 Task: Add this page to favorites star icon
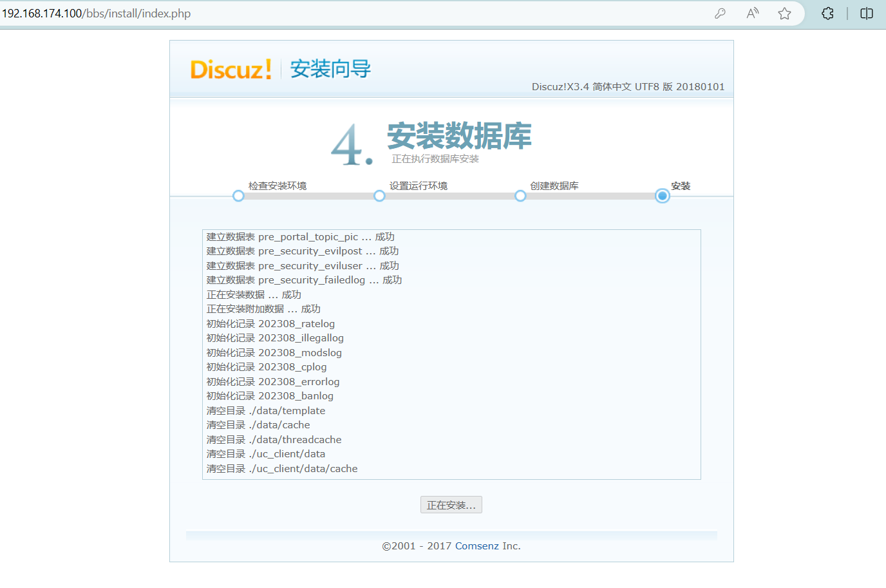click(x=784, y=14)
